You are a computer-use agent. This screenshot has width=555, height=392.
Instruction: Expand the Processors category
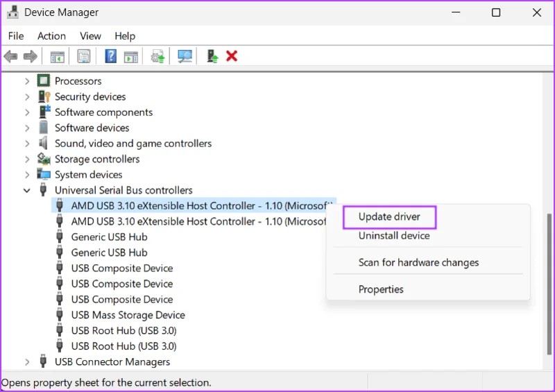click(27, 81)
